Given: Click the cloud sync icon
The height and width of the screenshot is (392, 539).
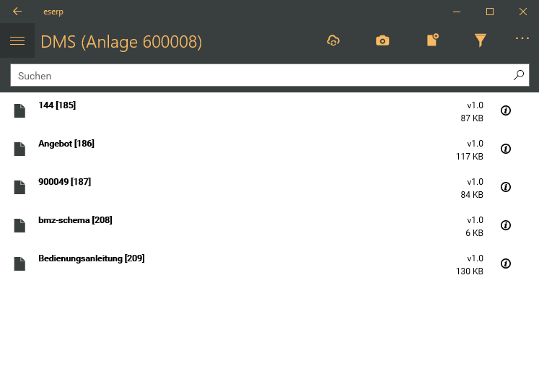Looking at the screenshot, I should [x=333, y=41].
